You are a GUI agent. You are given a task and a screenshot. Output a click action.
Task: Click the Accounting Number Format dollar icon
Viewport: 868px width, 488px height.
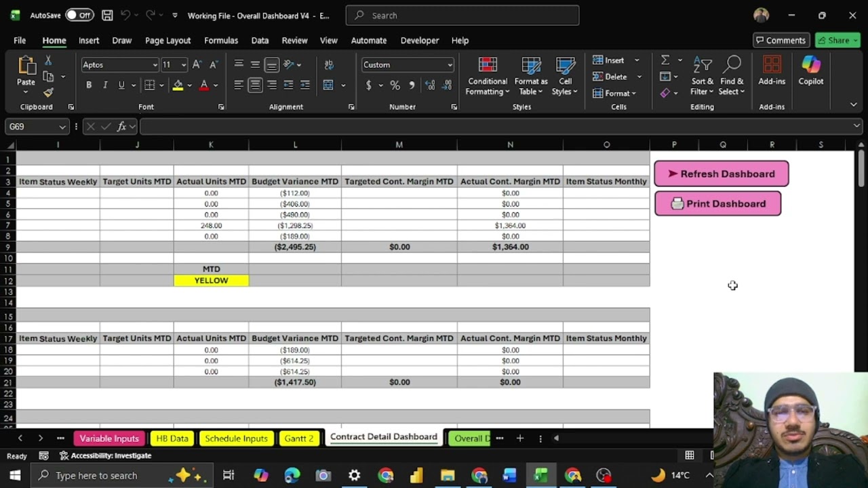[x=368, y=85]
